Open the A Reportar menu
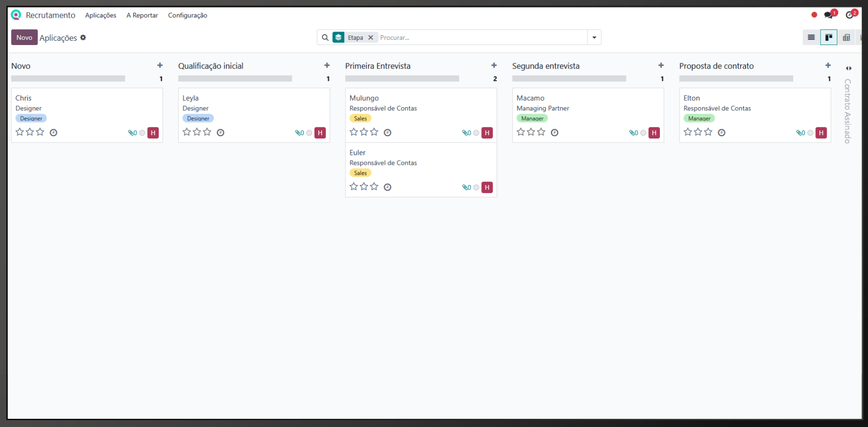This screenshot has height=427, width=868. [142, 15]
